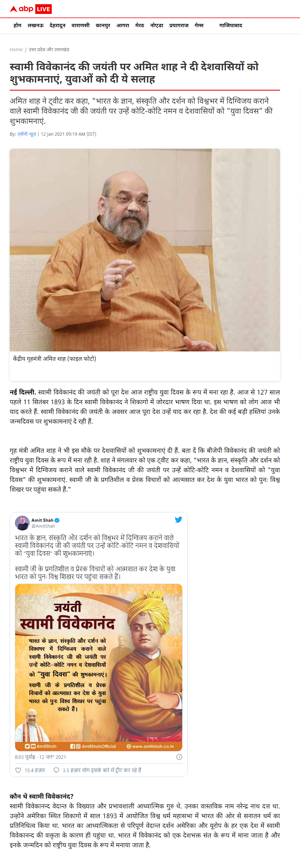
Task: Click the Twitter bird icon in embedded tweet
Action: coord(178,520)
